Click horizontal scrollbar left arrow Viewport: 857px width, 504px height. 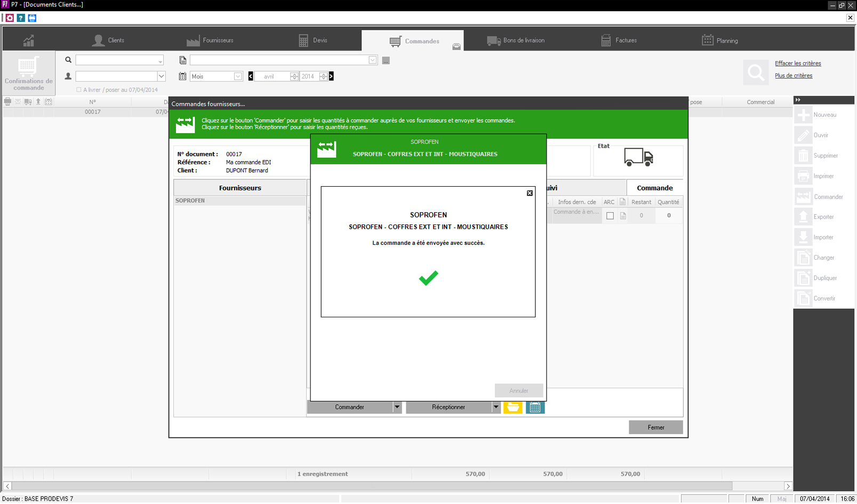coord(7,486)
